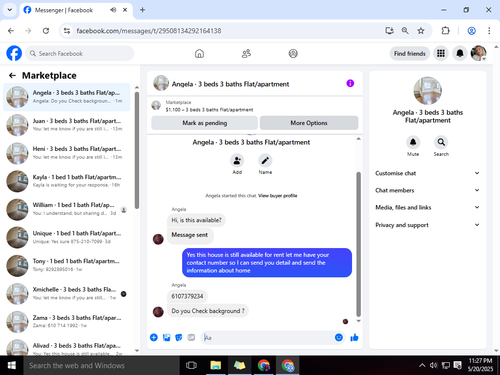Mute the Angela conversation

[413, 142]
